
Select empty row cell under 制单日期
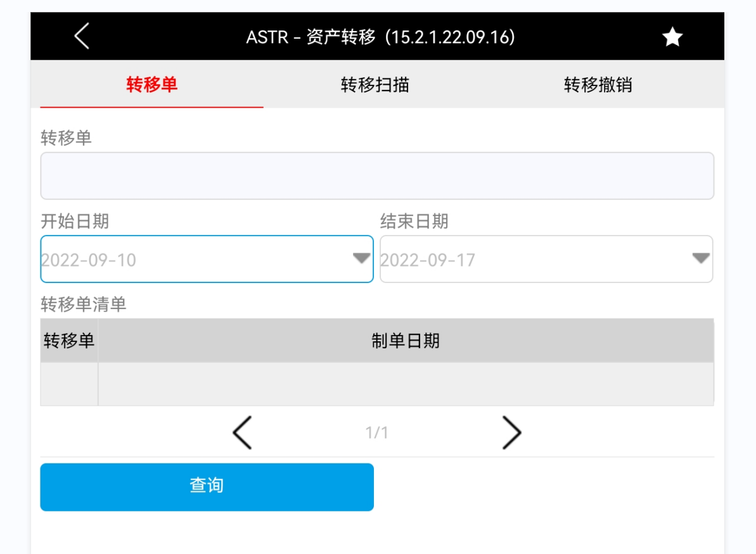click(406, 384)
